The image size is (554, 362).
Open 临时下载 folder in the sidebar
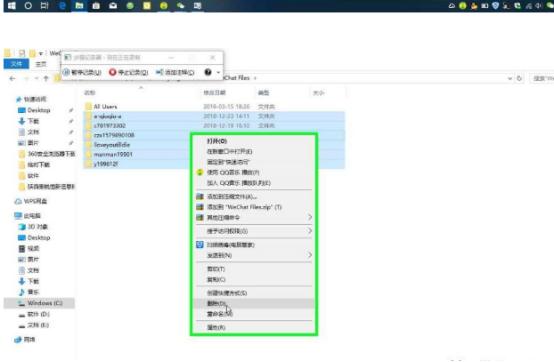[x=39, y=165]
